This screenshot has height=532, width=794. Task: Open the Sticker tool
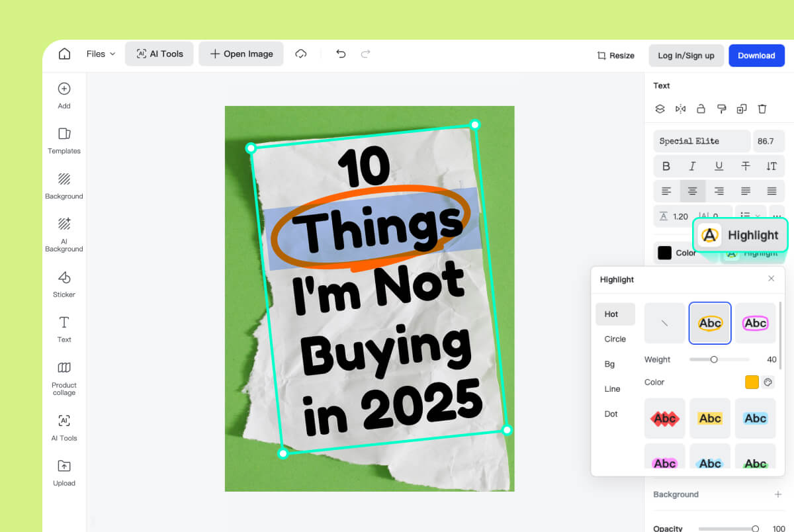tap(64, 285)
